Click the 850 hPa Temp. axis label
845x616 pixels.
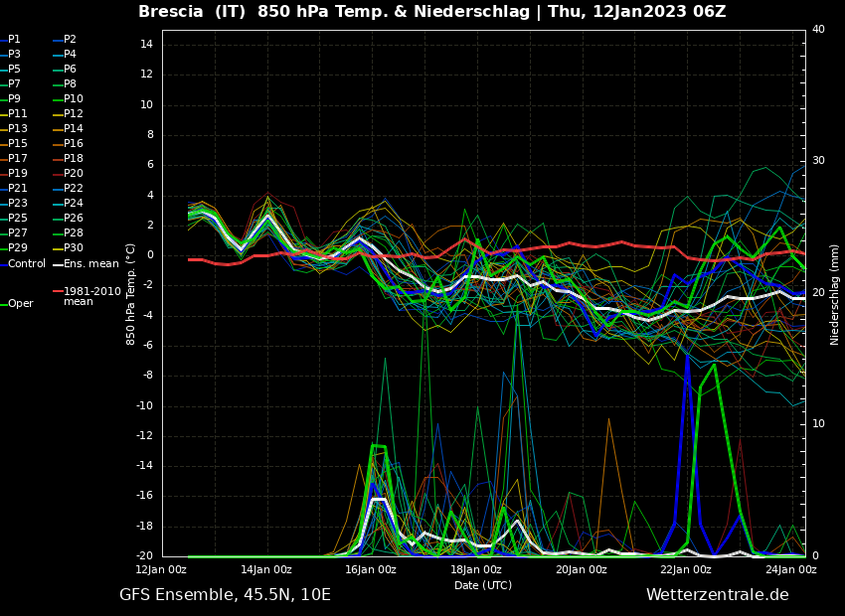coord(131,294)
